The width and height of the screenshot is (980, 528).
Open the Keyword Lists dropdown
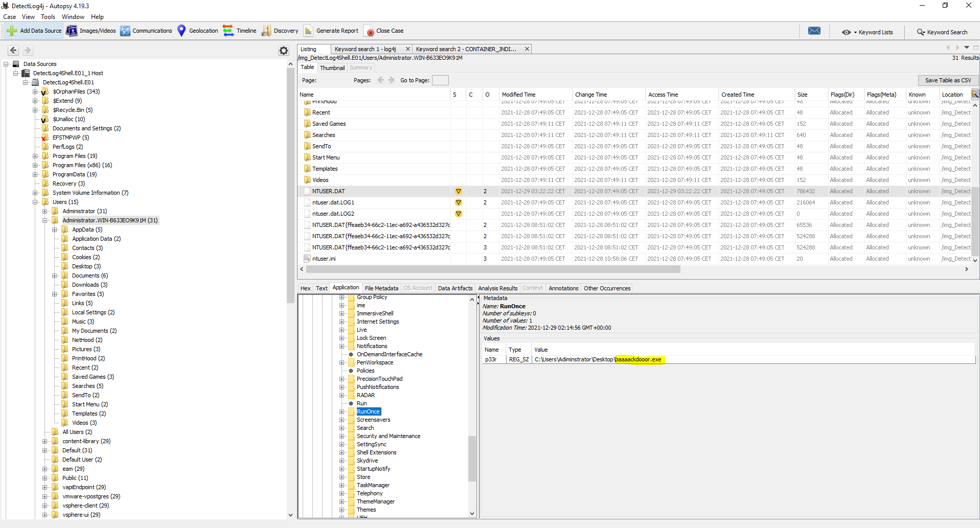[x=868, y=32]
